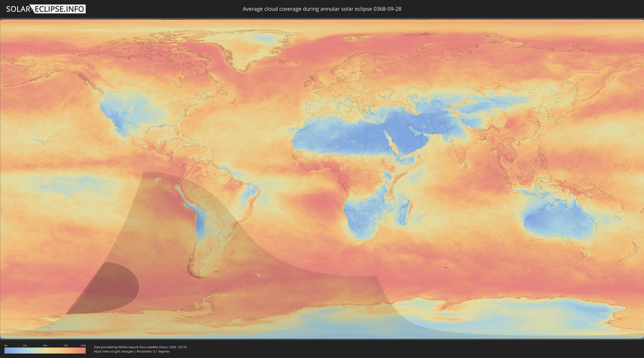Click the 0% legend label
644x358 pixels.
click(6, 345)
